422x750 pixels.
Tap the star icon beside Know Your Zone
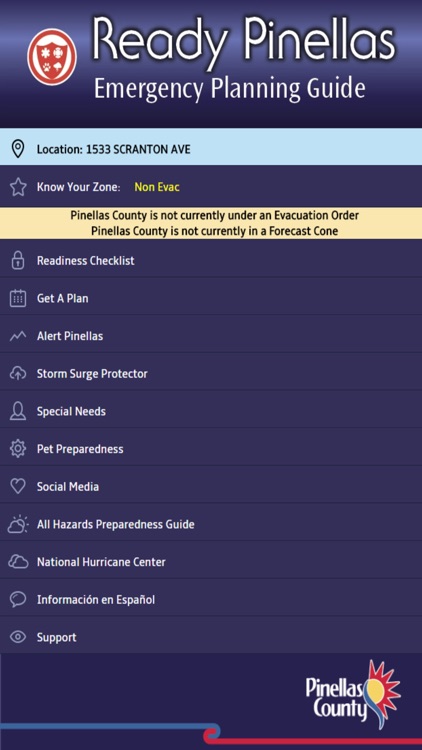click(x=18, y=187)
